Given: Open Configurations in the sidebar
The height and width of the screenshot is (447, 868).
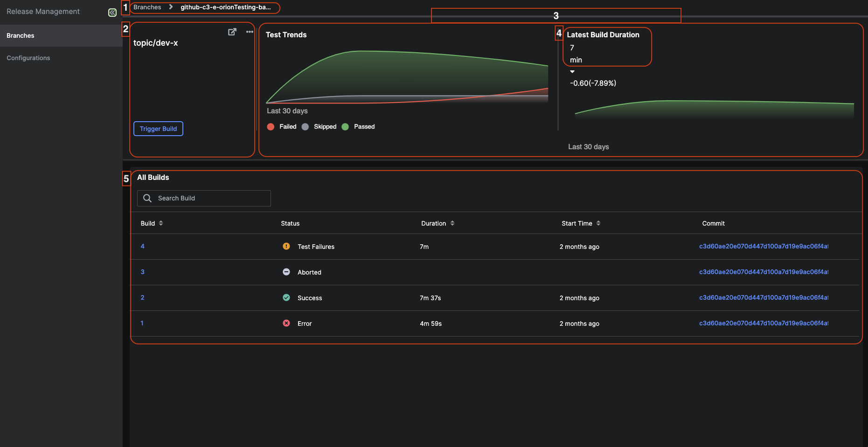Looking at the screenshot, I should (28, 58).
